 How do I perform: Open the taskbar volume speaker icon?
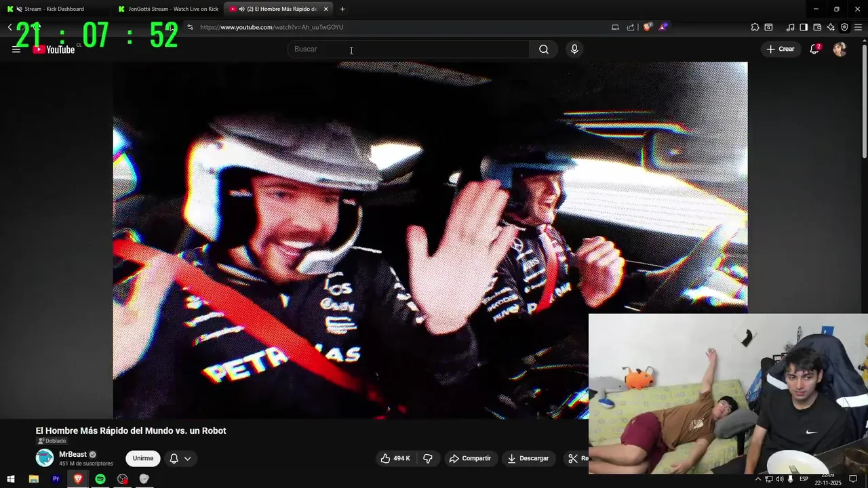tap(780, 479)
